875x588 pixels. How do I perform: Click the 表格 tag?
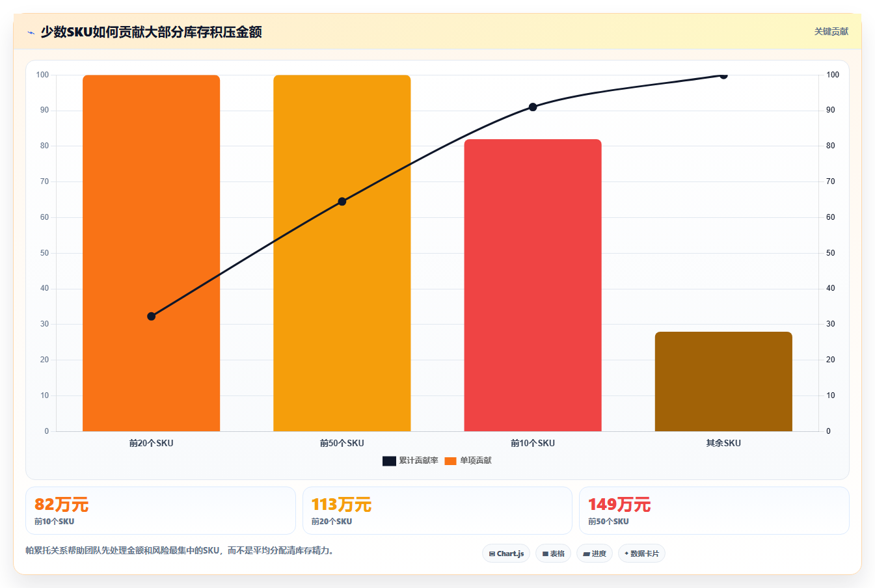553,554
